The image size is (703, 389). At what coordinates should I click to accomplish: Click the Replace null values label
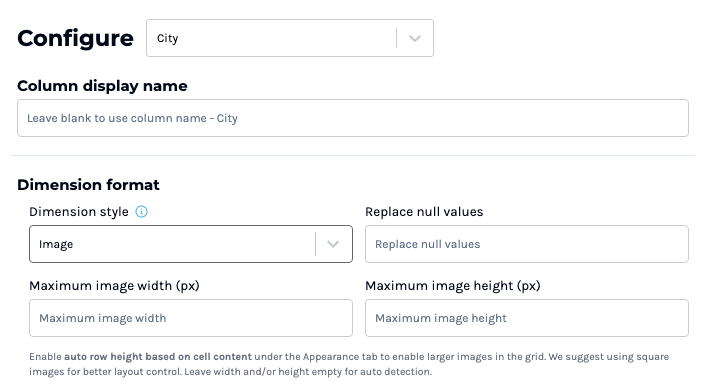[x=424, y=212]
